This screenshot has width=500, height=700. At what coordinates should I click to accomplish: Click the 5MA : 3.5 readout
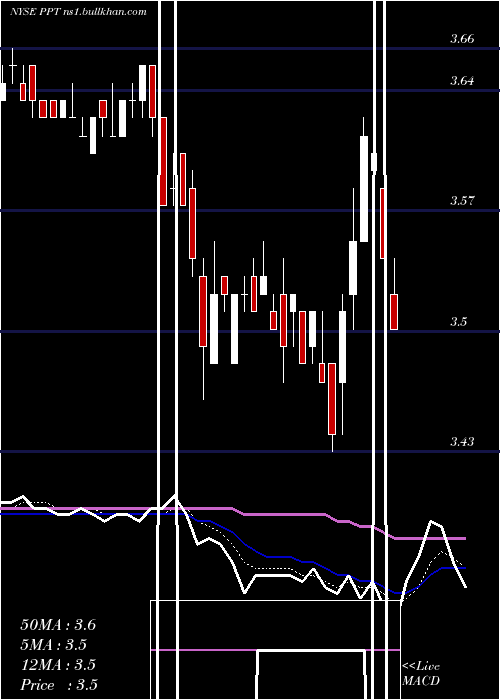click(x=54, y=645)
